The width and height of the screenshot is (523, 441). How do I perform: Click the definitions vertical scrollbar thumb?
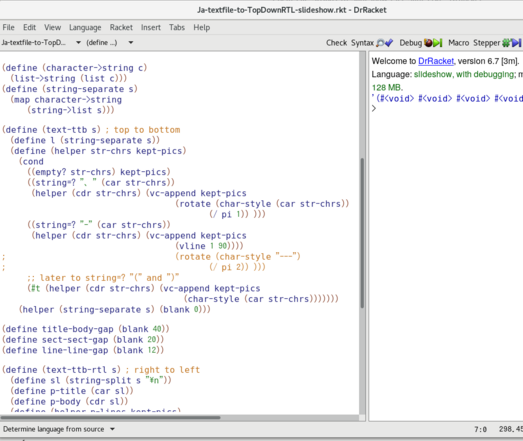click(x=362, y=233)
